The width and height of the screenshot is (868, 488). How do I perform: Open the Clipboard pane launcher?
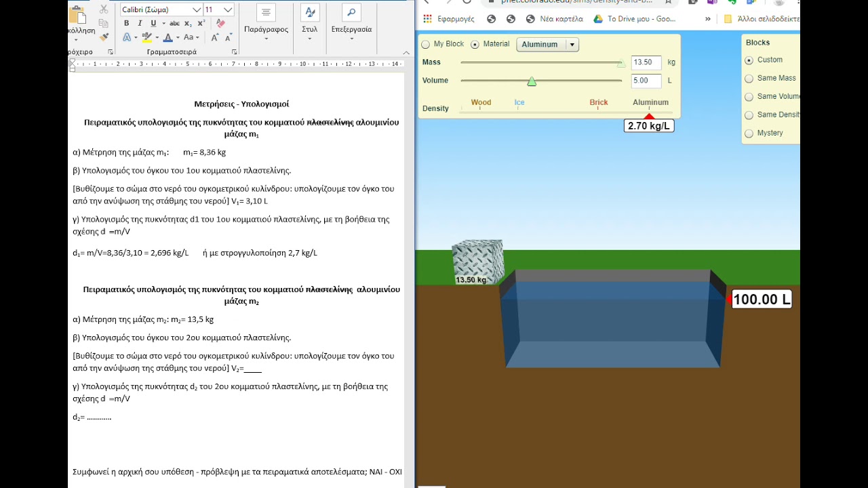point(111,52)
